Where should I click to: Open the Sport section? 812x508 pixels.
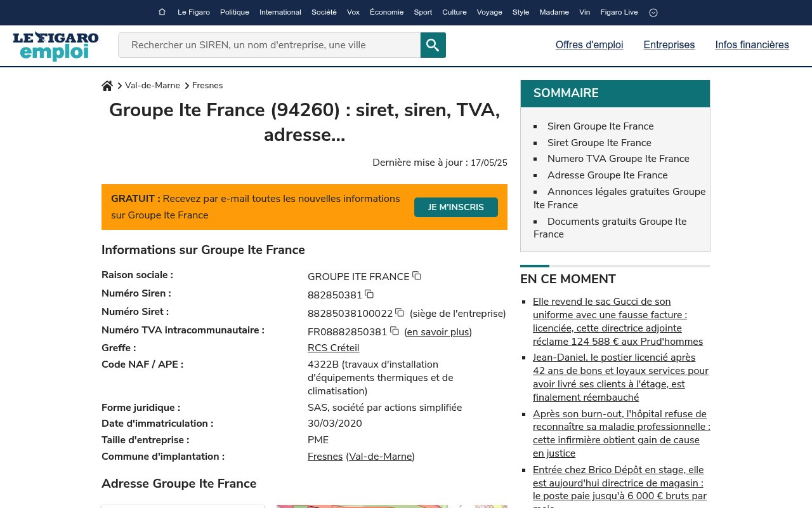click(x=423, y=12)
